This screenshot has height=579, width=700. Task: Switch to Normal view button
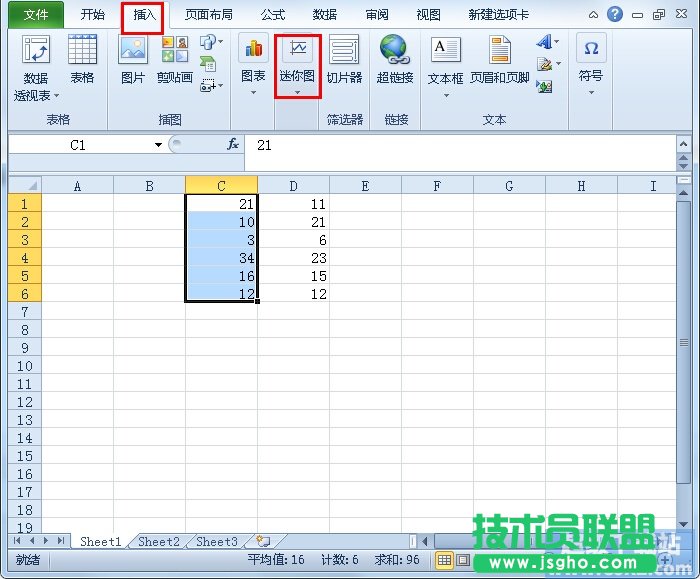(x=444, y=559)
